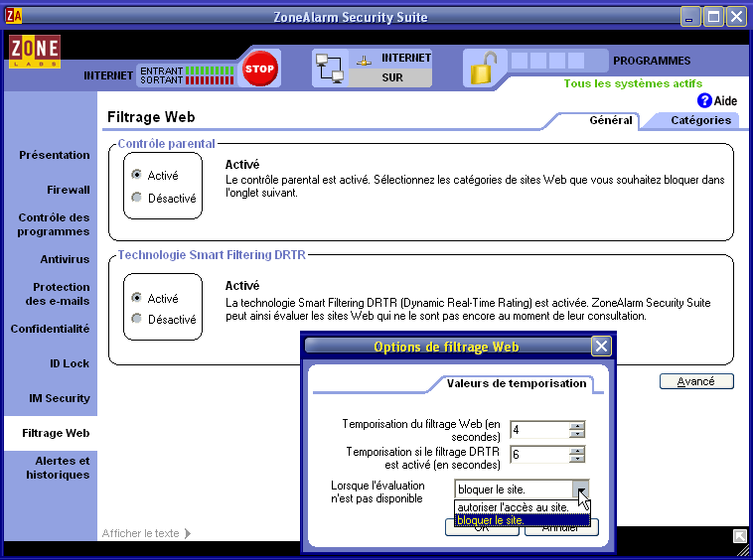Click the Internet zone icon beside INTERNET
Viewport: 753px width, 560px height.
point(364,61)
